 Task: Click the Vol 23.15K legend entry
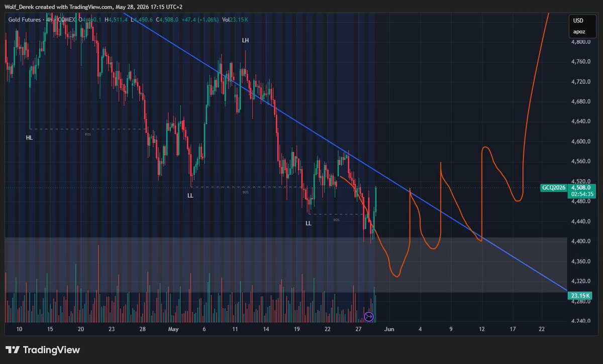coord(236,19)
